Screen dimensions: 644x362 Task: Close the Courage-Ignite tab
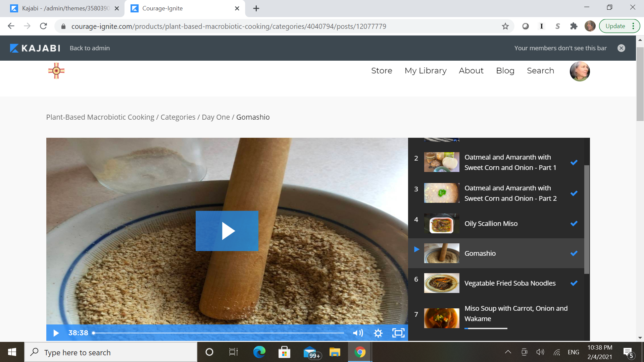tap(237, 8)
